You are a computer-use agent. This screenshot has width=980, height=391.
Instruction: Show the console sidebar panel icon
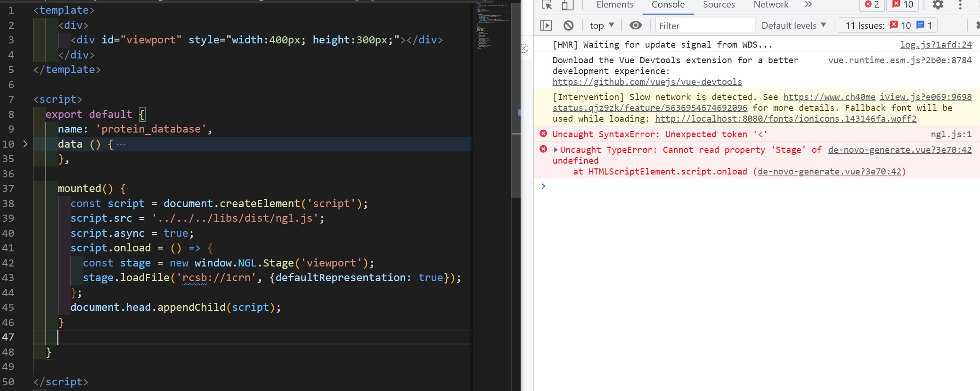546,25
